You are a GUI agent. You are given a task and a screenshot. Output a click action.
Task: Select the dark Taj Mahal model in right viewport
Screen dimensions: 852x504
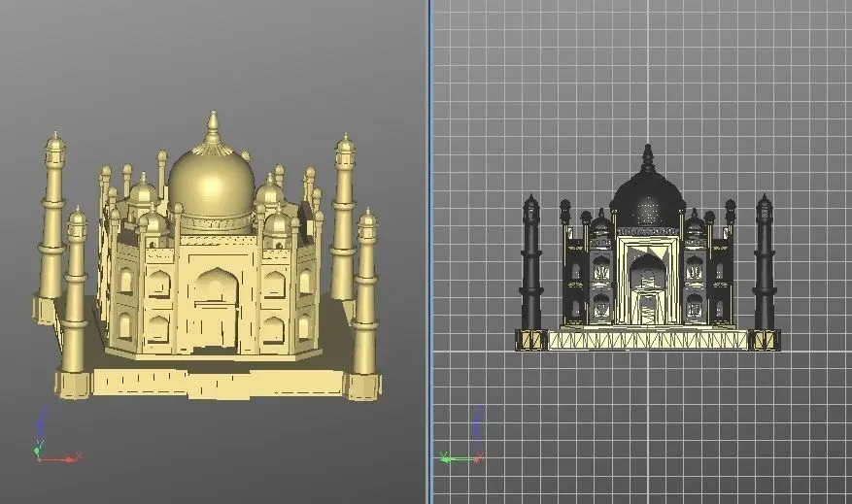[647, 248]
